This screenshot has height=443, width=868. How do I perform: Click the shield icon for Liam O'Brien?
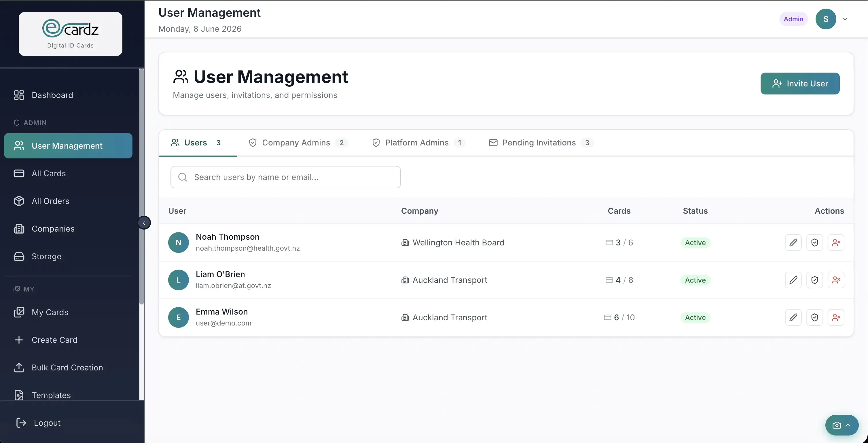[814, 280]
